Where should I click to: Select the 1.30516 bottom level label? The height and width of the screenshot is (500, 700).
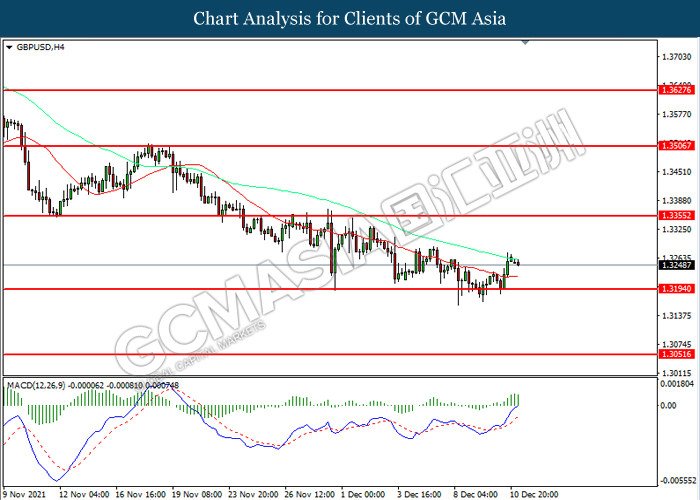[x=677, y=354]
